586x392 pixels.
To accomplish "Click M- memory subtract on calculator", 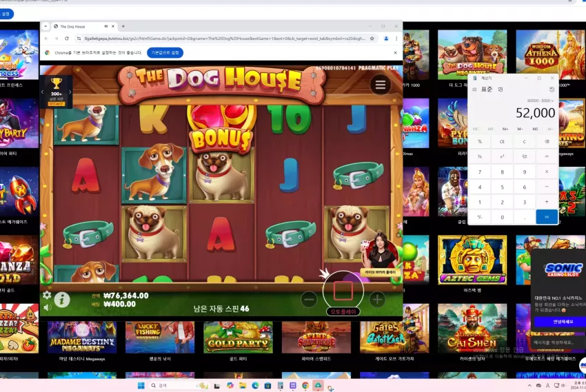I will click(520, 129).
